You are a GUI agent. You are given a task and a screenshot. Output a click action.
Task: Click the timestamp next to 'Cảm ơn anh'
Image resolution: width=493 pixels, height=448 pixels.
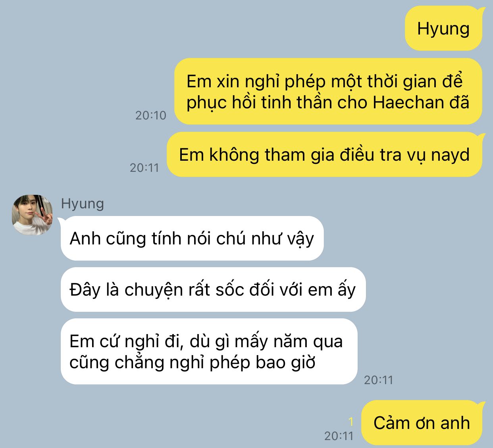(x=339, y=436)
